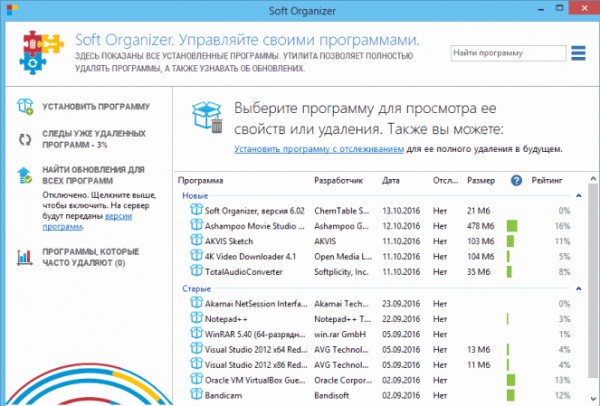Open the версии программ link
Screen dimensions: 600x406
pos(87,222)
